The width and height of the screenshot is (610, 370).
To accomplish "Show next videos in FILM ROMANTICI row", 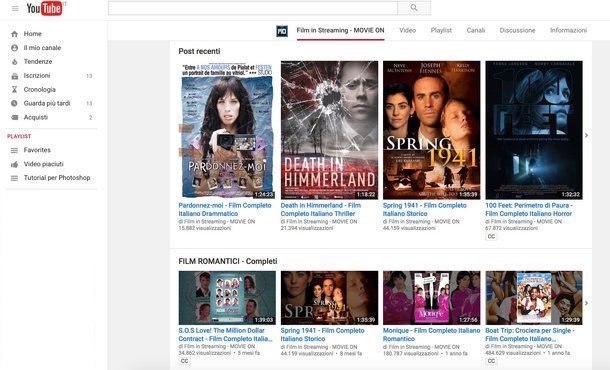I will pyautogui.click(x=586, y=303).
